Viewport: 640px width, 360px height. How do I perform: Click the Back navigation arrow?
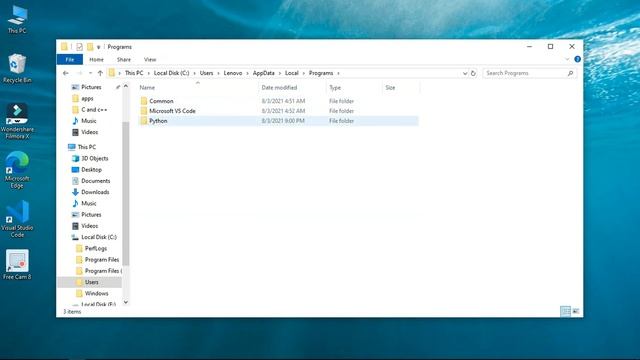(x=66, y=73)
